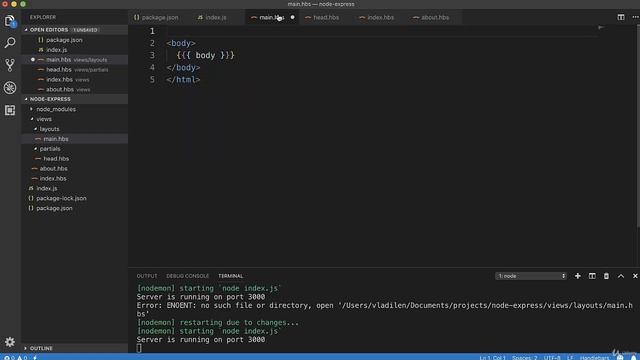Split the terminal panel

click(592, 276)
